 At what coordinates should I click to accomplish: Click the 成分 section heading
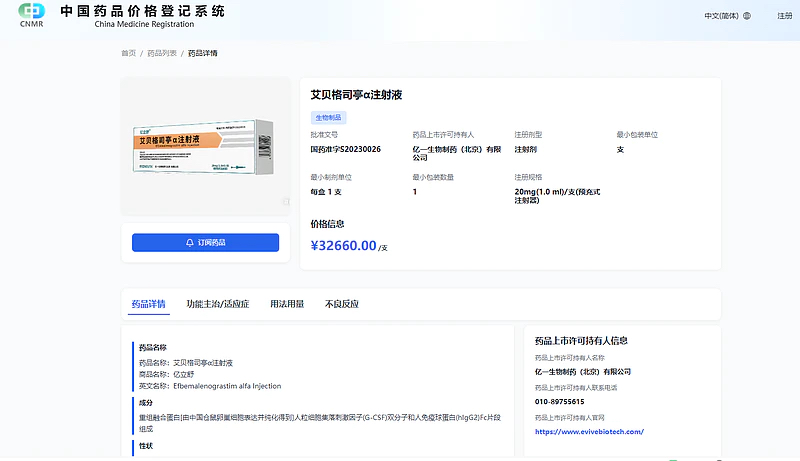[x=146, y=403]
